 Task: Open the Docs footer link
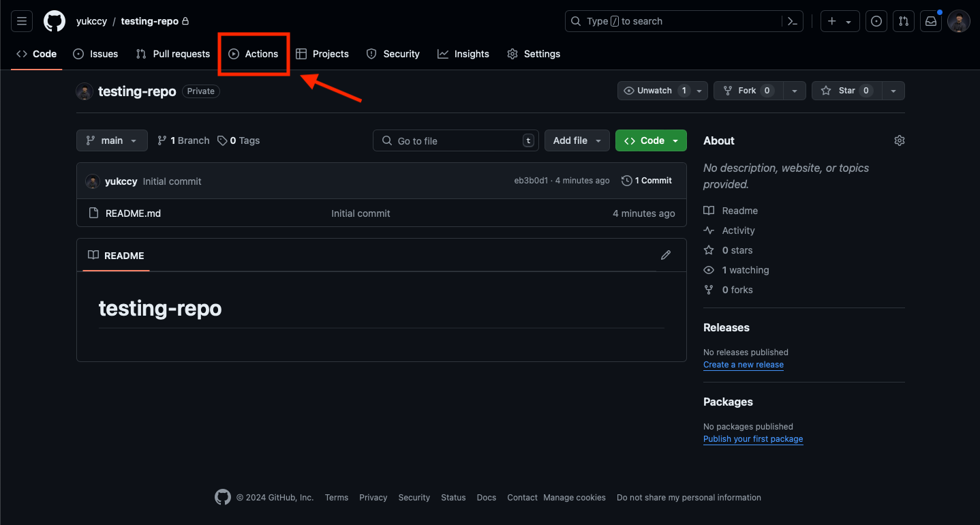[x=487, y=498]
